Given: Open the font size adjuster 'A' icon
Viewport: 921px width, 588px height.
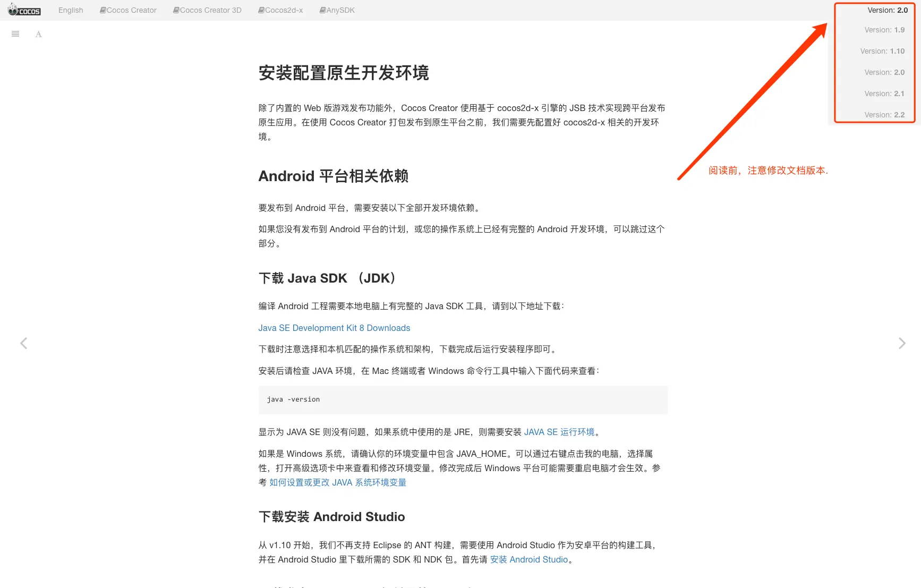Looking at the screenshot, I should [38, 33].
